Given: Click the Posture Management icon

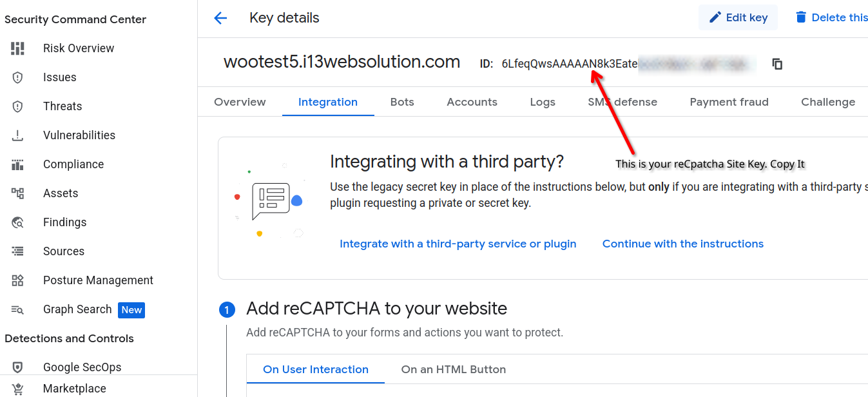Looking at the screenshot, I should 18,280.
